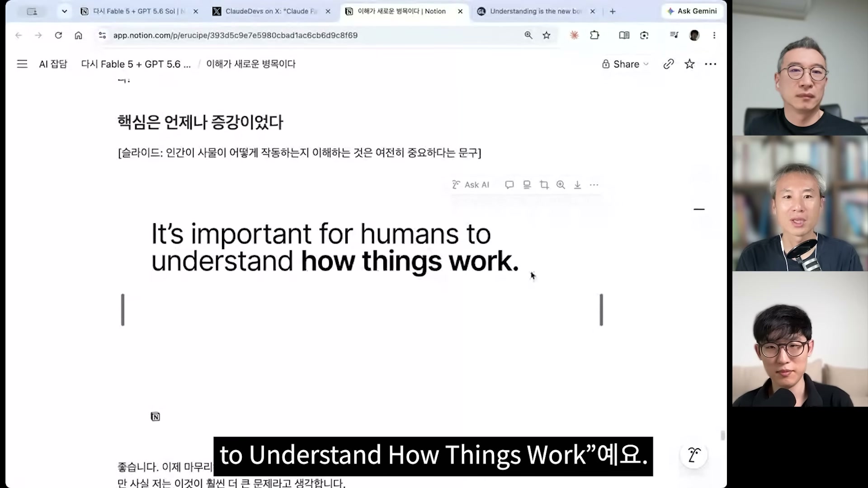This screenshot has height=488, width=868.
Task: Open the Chrome three-dot menu
Action: tap(714, 35)
